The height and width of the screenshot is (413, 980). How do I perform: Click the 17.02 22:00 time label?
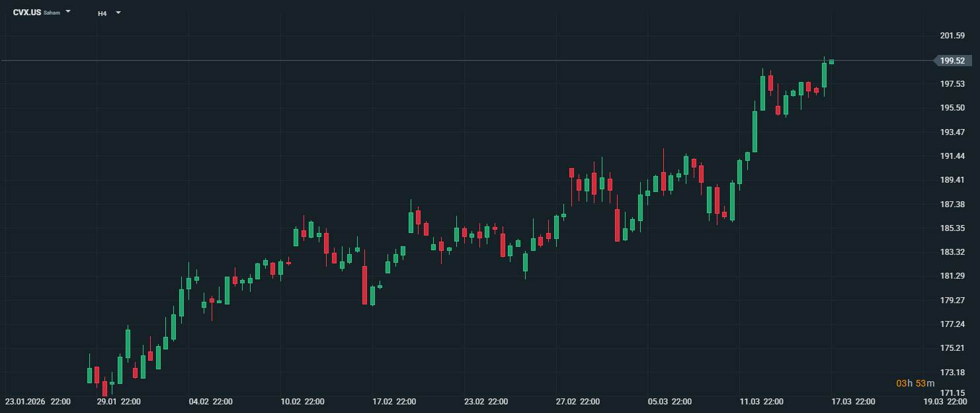coord(394,402)
